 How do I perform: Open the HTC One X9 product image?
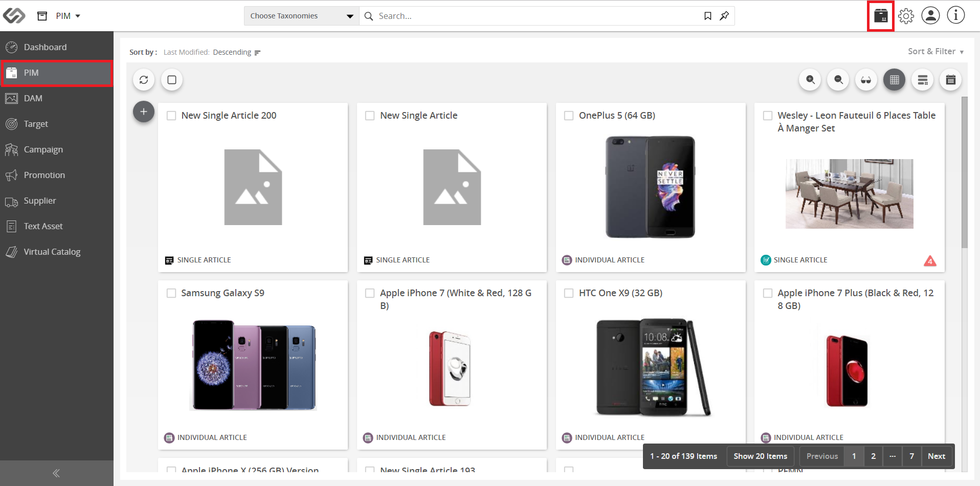(652, 367)
